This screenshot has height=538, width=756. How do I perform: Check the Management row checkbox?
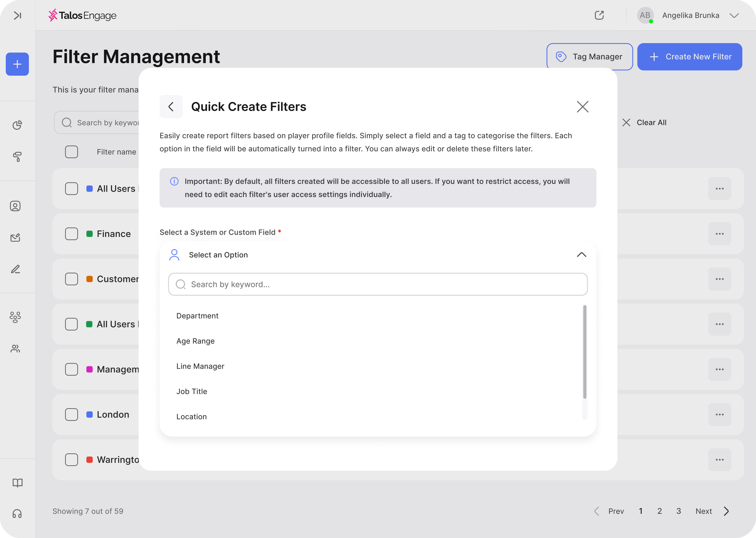click(71, 369)
